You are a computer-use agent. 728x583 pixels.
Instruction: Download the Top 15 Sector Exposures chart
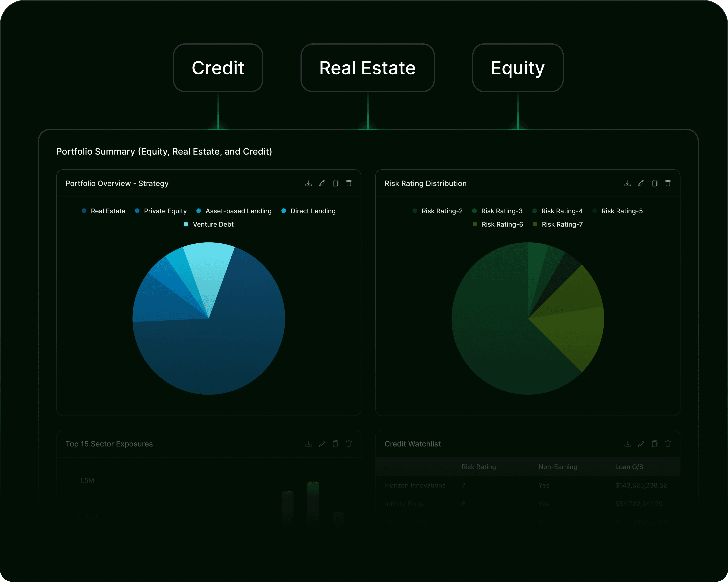(308, 444)
